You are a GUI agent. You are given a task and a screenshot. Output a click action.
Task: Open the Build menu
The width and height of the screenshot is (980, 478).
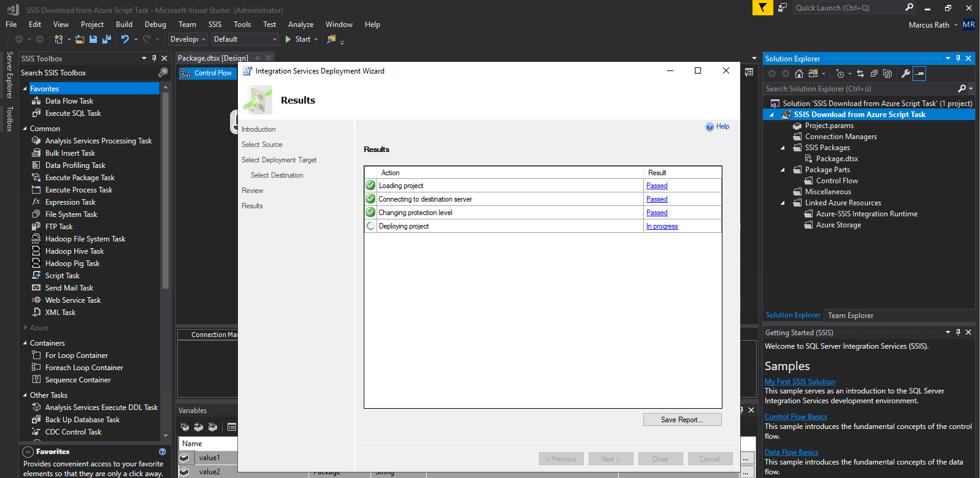[x=124, y=25]
